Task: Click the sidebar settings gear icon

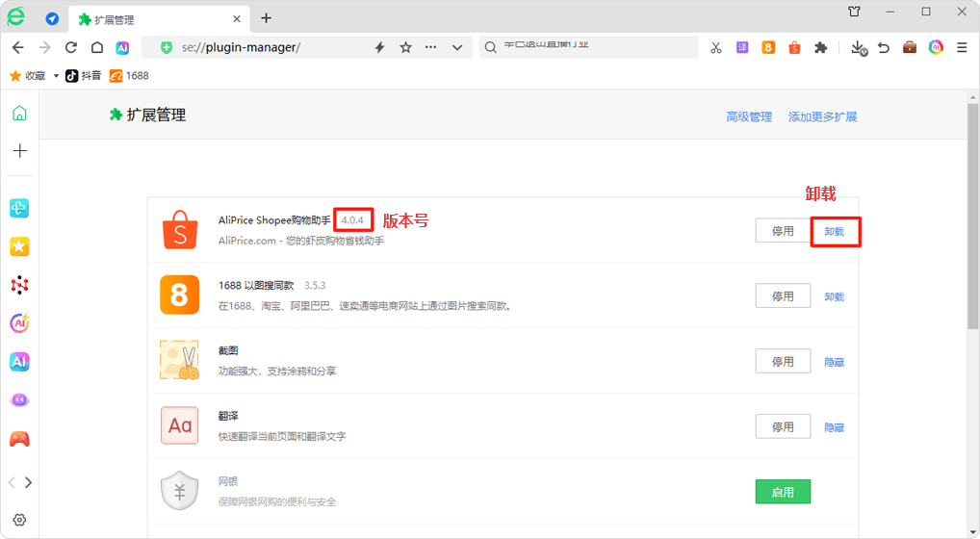Action: click(x=19, y=520)
